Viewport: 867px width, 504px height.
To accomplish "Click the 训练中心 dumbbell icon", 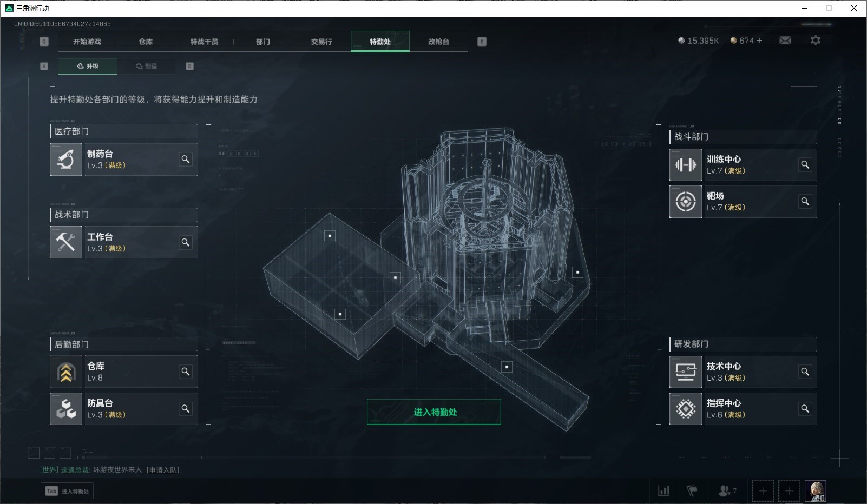I will click(686, 164).
